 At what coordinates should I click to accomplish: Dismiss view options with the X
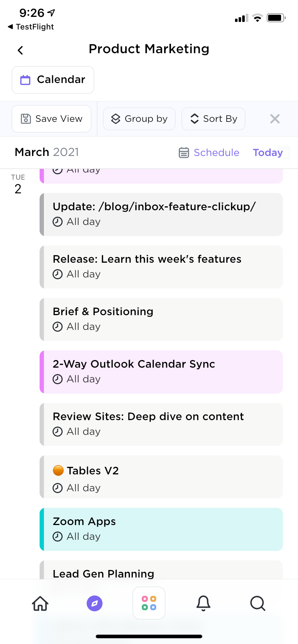pyautogui.click(x=275, y=119)
